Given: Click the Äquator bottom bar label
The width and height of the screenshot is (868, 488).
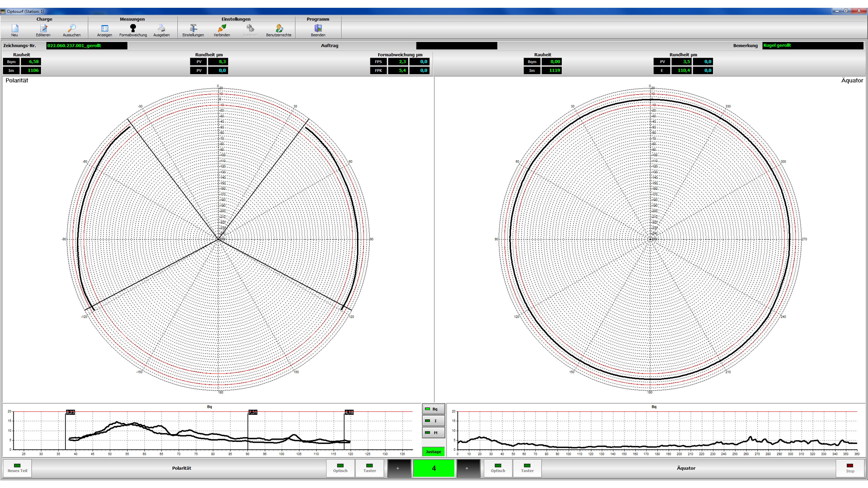Looking at the screenshot, I should [686, 468].
